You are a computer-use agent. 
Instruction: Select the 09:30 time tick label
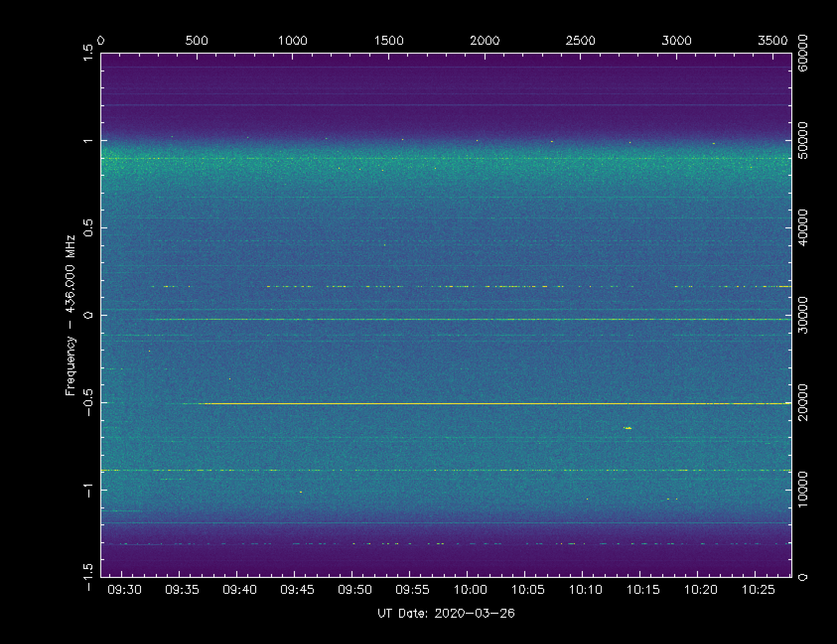(125, 590)
